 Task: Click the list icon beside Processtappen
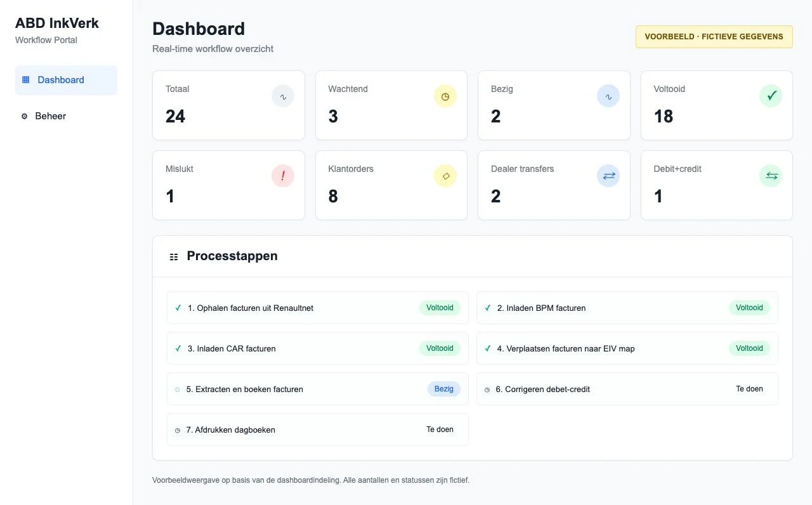(174, 257)
